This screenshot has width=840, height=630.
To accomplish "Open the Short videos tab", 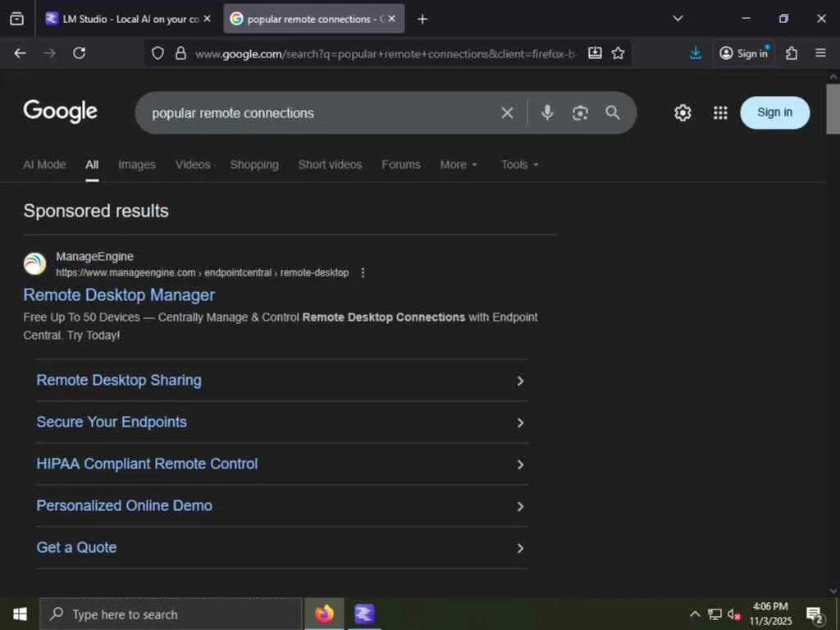I will (330, 165).
